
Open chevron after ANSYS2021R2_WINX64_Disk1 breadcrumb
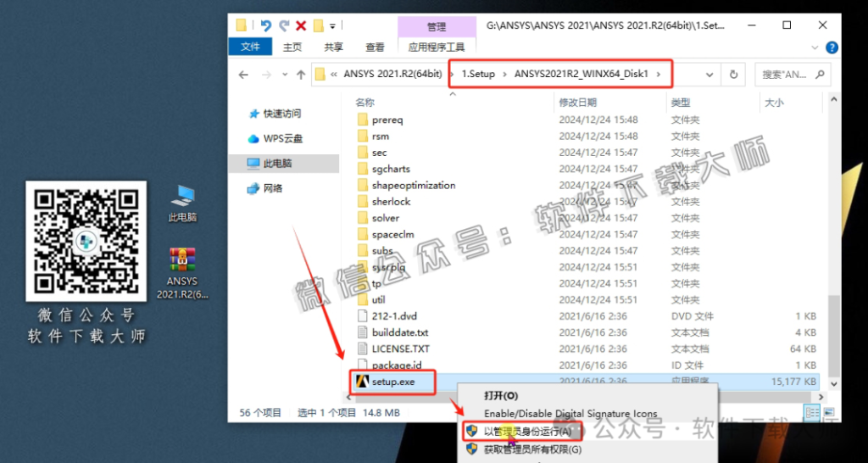click(x=658, y=75)
